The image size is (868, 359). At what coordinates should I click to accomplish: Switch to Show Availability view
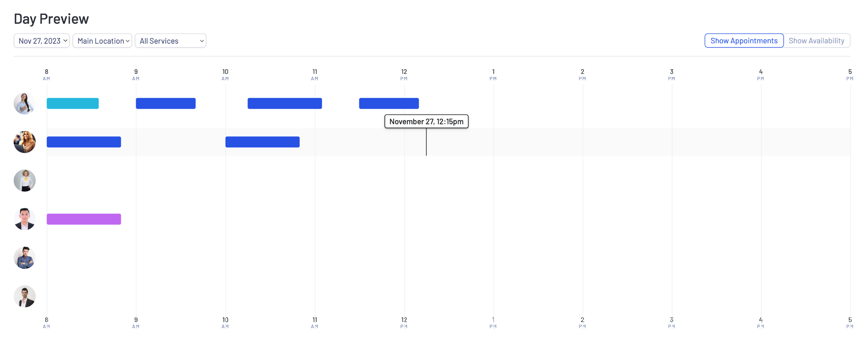[x=817, y=41]
